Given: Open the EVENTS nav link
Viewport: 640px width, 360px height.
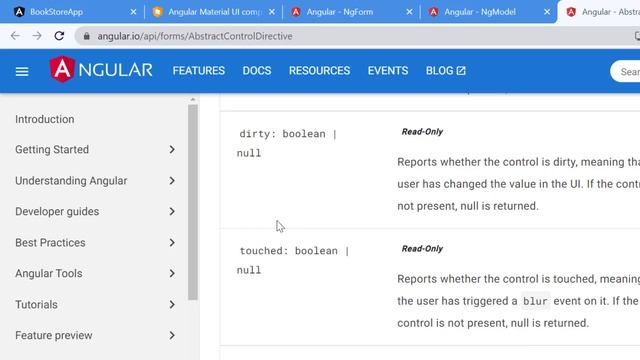Looking at the screenshot, I should [x=388, y=71].
